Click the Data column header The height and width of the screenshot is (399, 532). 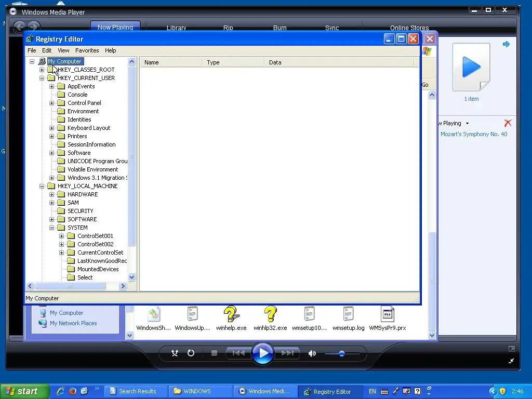(x=339, y=62)
